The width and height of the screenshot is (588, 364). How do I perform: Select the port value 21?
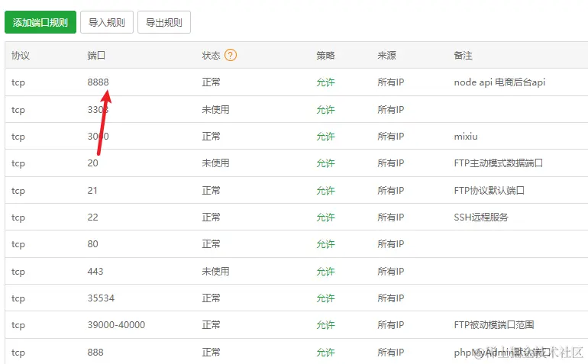point(92,191)
